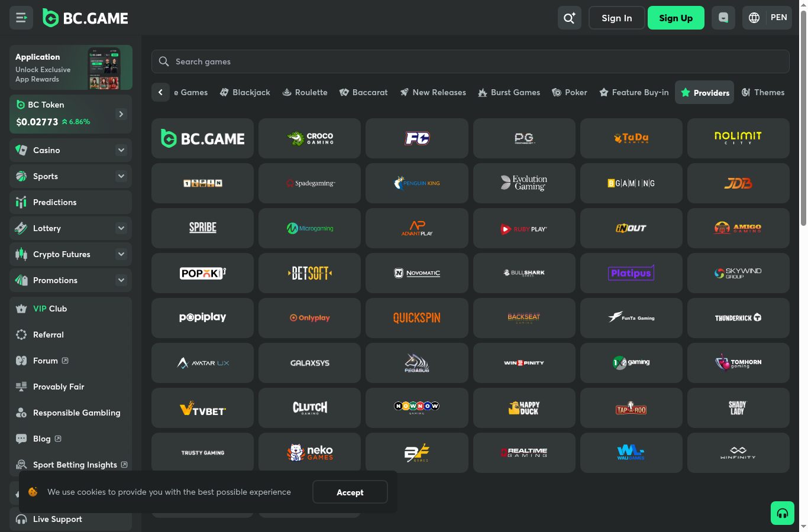Click the Sign In button

(617, 18)
